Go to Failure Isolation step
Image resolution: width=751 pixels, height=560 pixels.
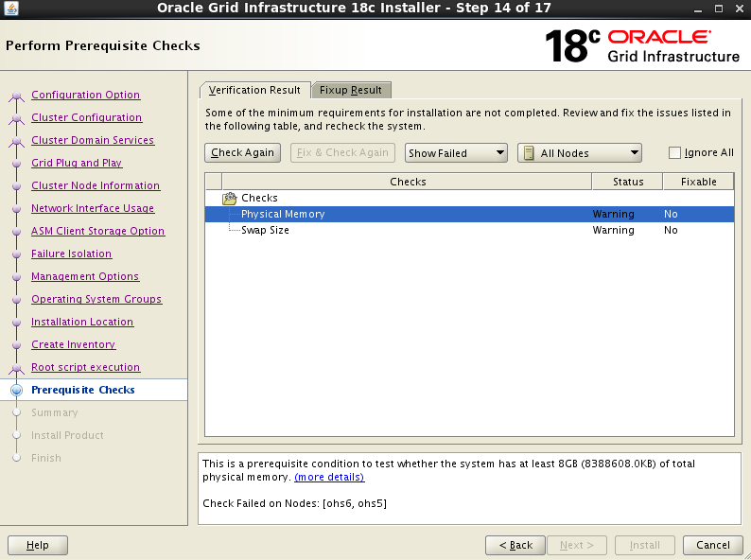coord(71,254)
